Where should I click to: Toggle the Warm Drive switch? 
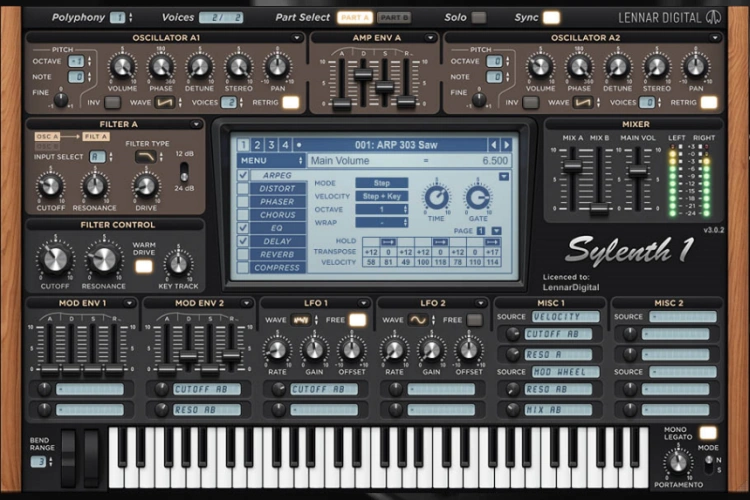[x=143, y=267]
